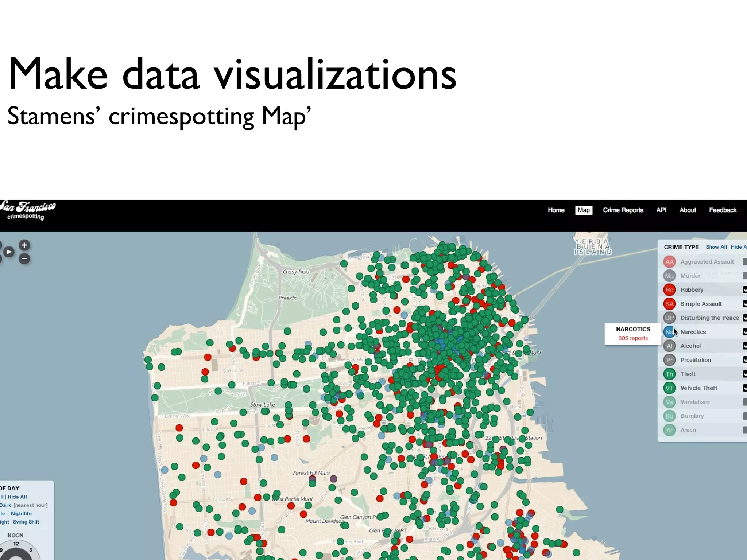747x560 pixels.
Task: Select the Swing Shift time preset
Action: coord(26,522)
